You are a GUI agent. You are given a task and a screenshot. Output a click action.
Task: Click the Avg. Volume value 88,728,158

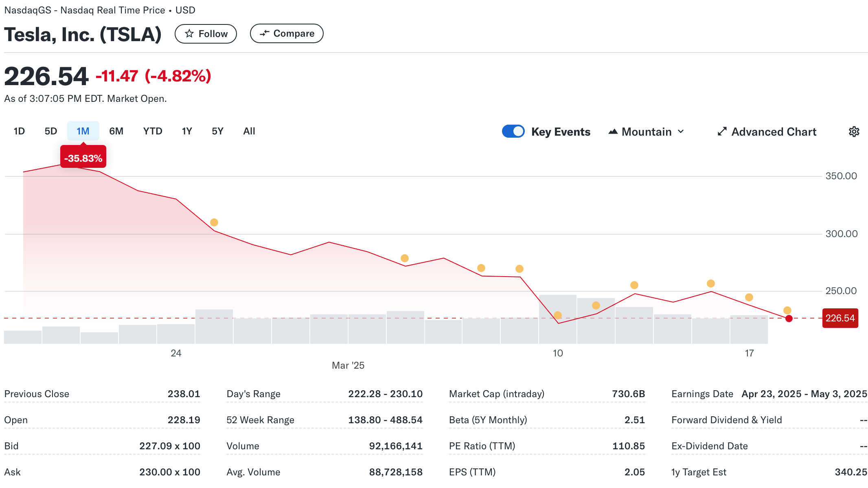tap(396, 472)
